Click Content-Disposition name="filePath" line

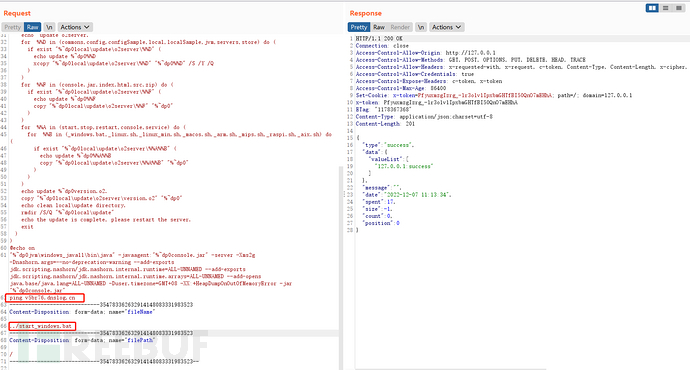pyautogui.click(x=82, y=340)
